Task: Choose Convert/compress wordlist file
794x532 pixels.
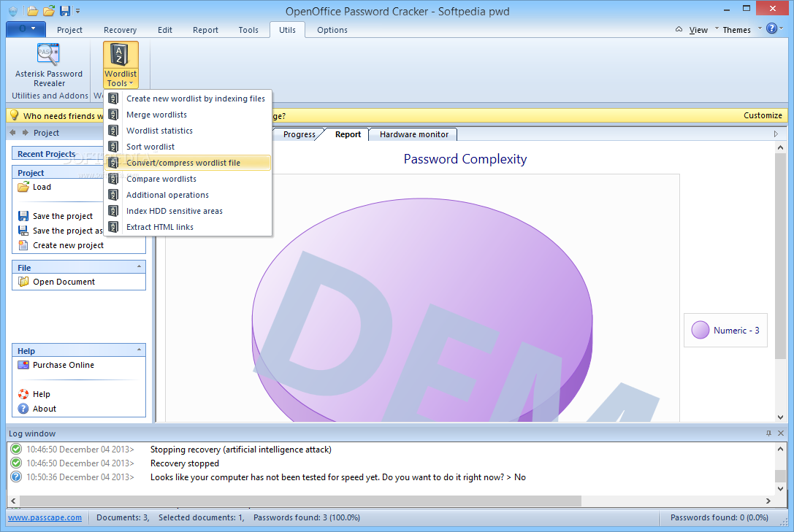Action: click(188, 163)
